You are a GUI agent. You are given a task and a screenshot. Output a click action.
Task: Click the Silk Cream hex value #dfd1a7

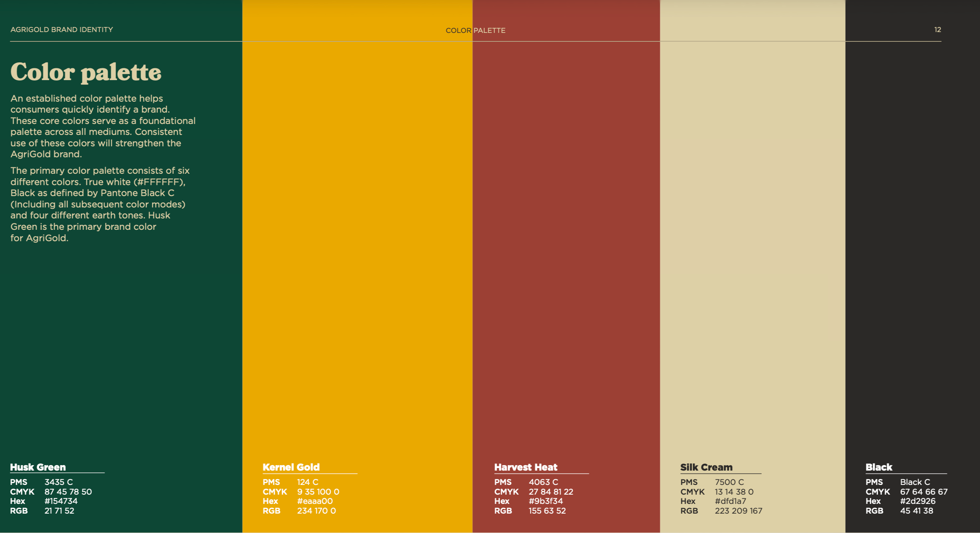coord(730,501)
